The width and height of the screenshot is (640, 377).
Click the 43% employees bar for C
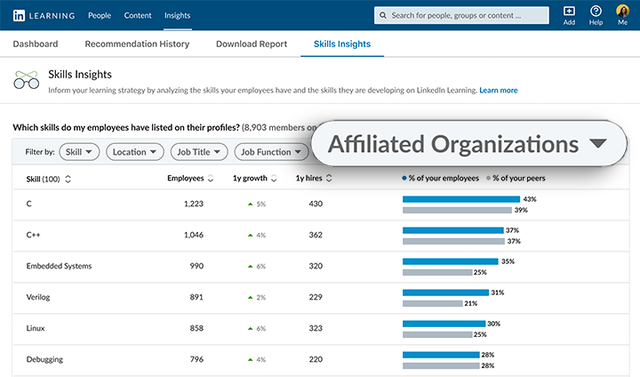pos(461,199)
